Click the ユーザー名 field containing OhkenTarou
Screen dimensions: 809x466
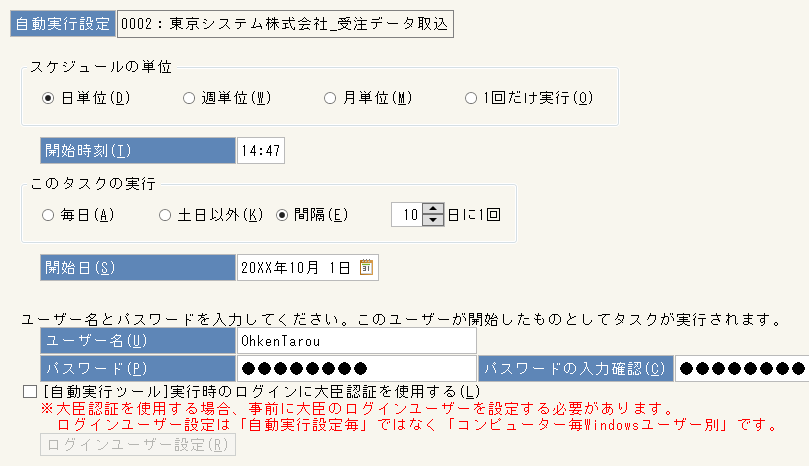click(x=356, y=341)
